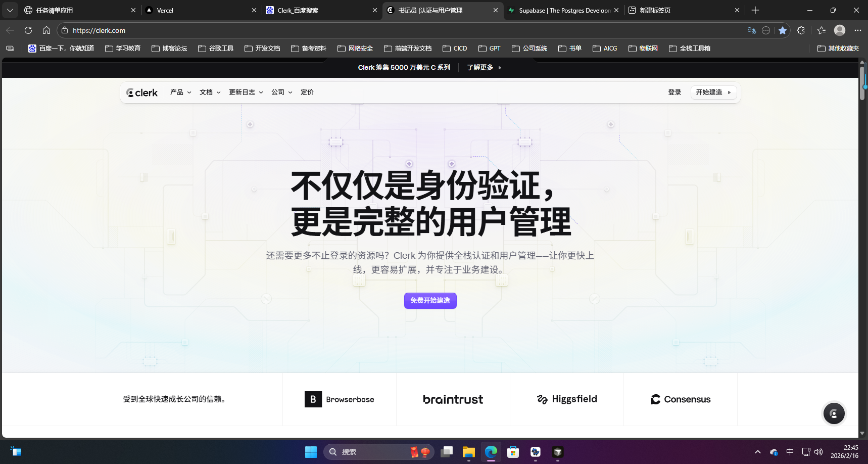Open the Favorites list icon
Viewport: 868px width, 464px height.
click(821, 30)
